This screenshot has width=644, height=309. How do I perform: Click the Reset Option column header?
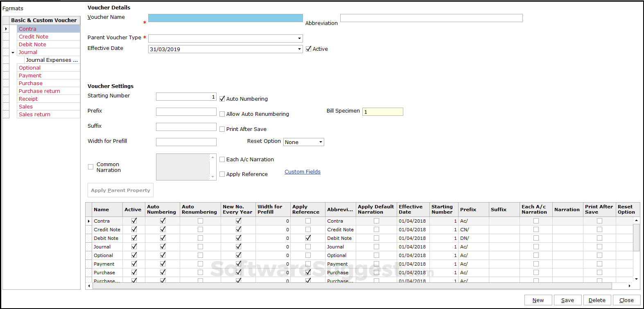click(628, 209)
